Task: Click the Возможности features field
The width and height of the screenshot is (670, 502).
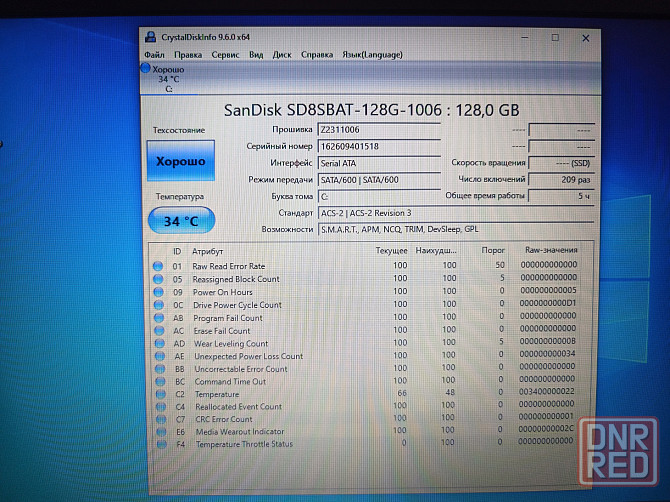Action: click(455, 229)
